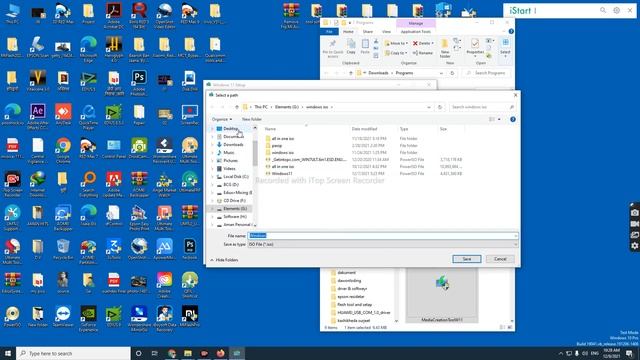The height and width of the screenshot is (360, 640).
Task: Open the Move to dropdown in Explorer ribbon
Action: point(396,43)
